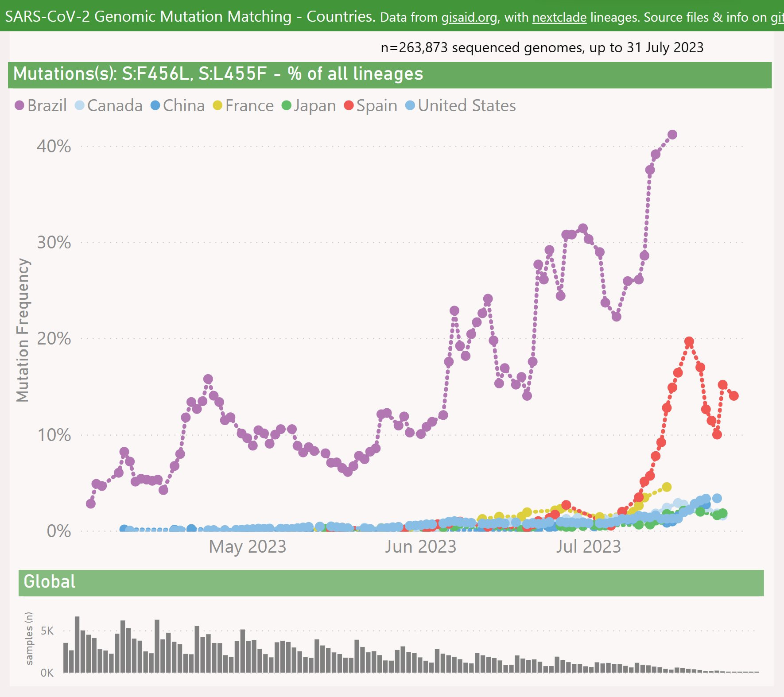Click the gisaid.org link in header
This screenshot has width=784, height=697.
(470, 17)
